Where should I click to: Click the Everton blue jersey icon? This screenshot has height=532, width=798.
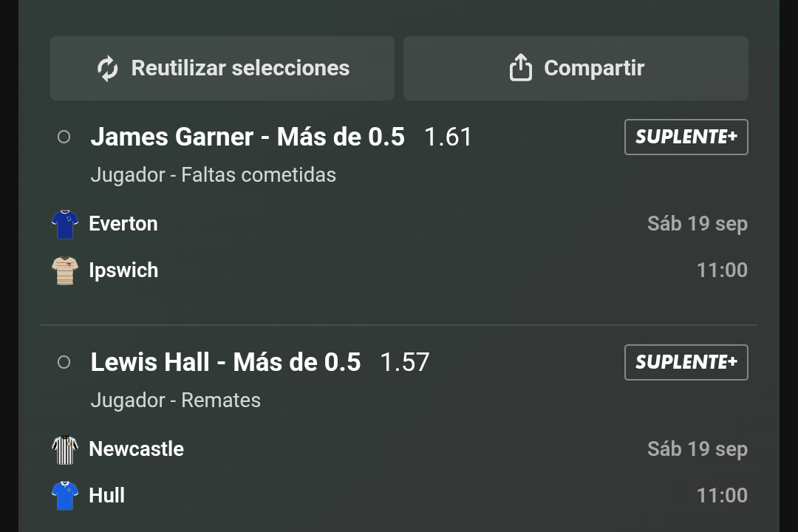[x=65, y=225]
